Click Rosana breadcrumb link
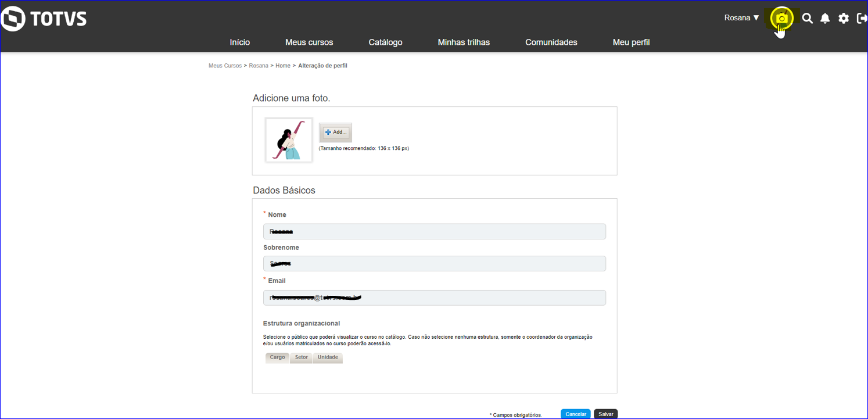The width and height of the screenshot is (868, 419). [x=259, y=66]
